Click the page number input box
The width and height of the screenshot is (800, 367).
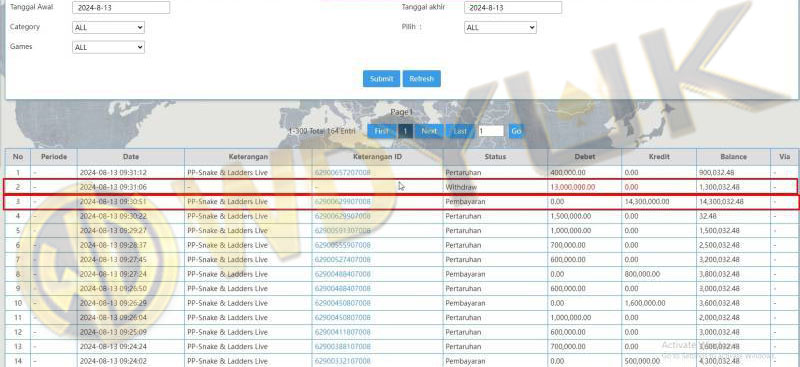click(x=491, y=131)
